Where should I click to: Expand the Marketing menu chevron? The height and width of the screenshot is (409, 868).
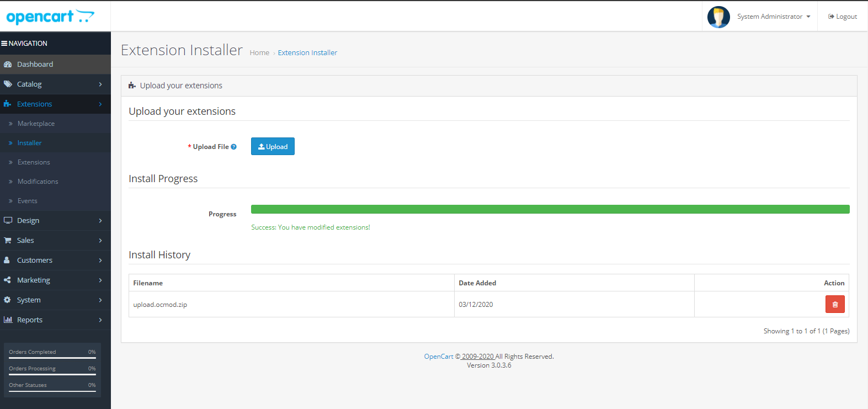coord(100,280)
